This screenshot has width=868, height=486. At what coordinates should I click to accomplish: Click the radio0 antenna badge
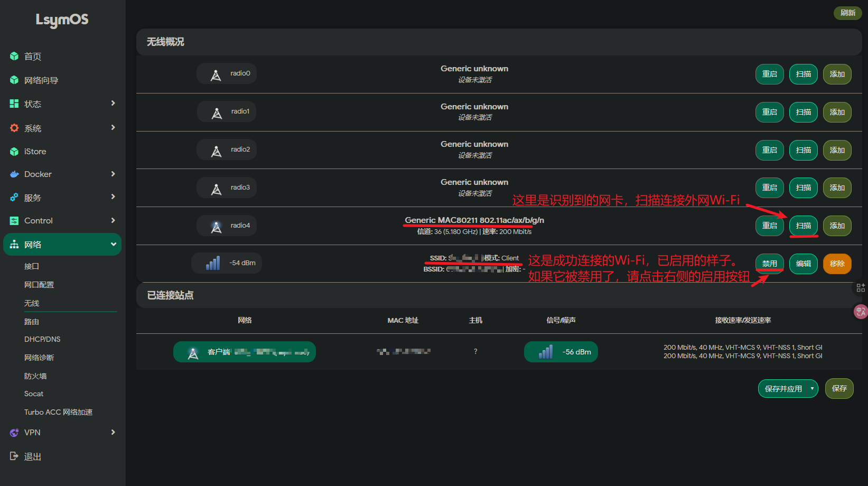(227, 73)
